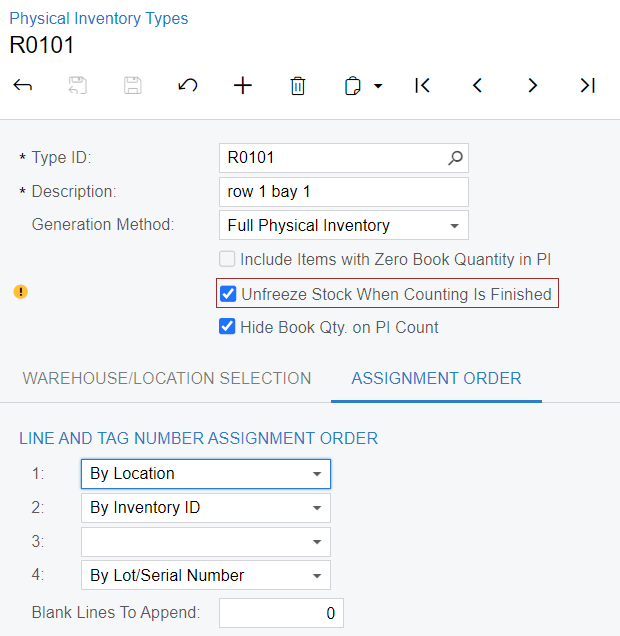Open the empty assignment order 3 dropdown
Viewport: 620px width, 636px height.
(206, 542)
